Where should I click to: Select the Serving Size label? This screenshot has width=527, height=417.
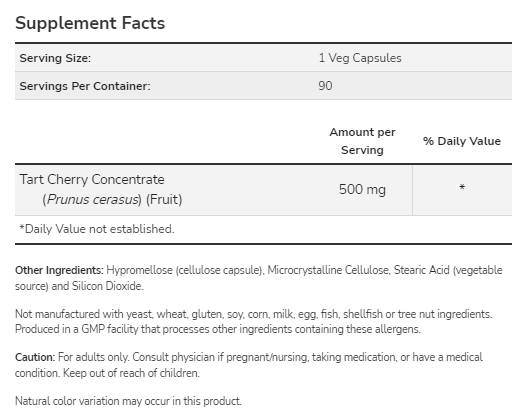pyautogui.click(x=55, y=58)
